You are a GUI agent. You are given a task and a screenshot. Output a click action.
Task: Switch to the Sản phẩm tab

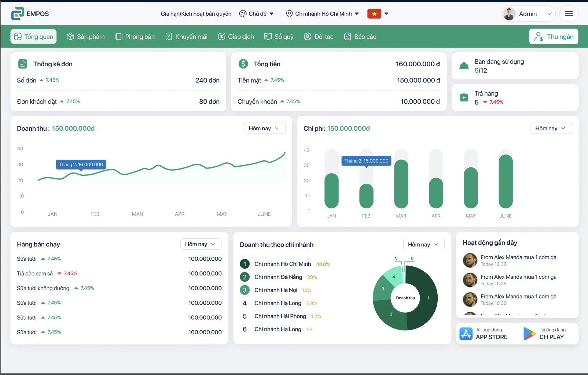tap(85, 37)
